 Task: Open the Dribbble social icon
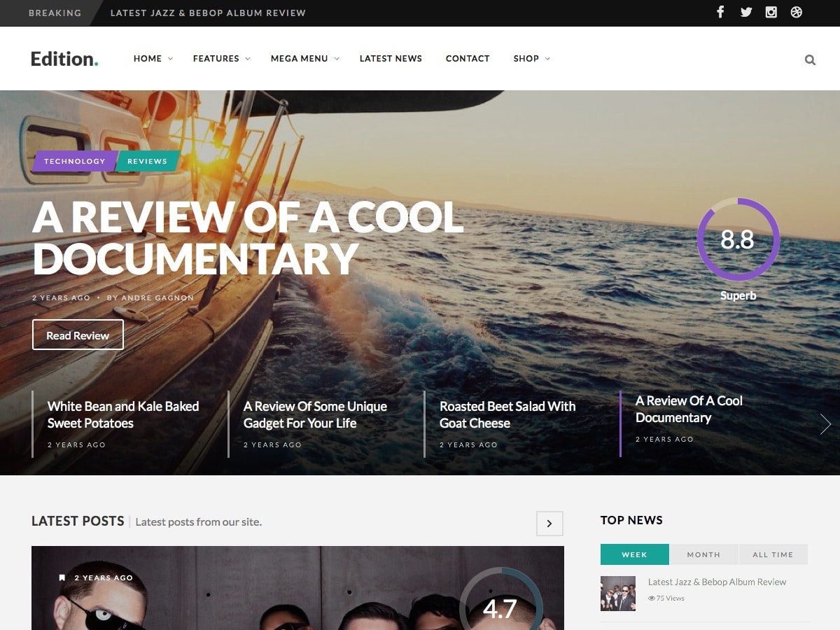(797, 12)
